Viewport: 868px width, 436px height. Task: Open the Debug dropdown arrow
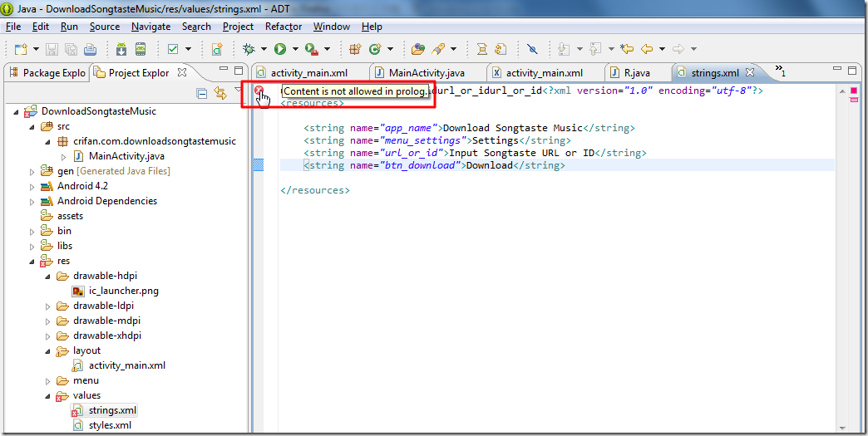(x=264, y=49)
